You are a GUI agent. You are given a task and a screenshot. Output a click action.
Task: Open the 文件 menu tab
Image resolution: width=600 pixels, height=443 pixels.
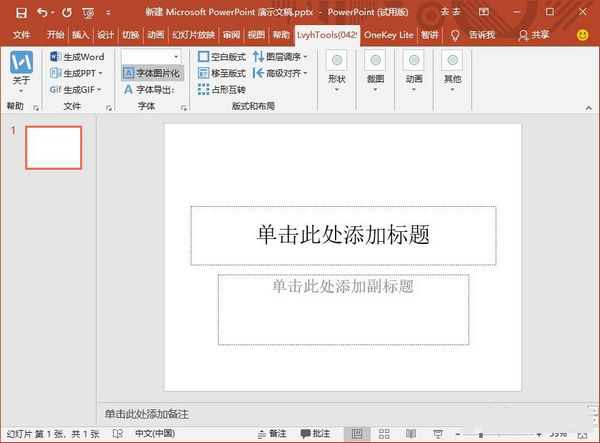[x=21, y=34]
